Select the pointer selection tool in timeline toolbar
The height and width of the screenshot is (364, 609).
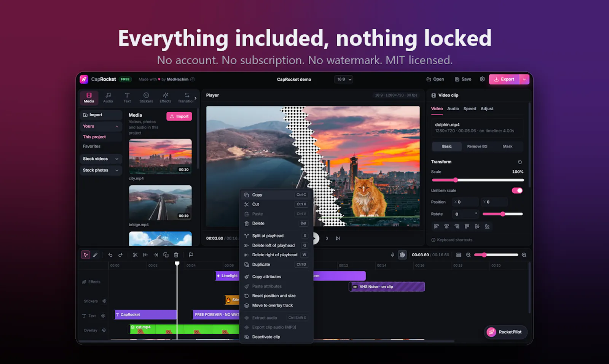(x=86, y=255)
